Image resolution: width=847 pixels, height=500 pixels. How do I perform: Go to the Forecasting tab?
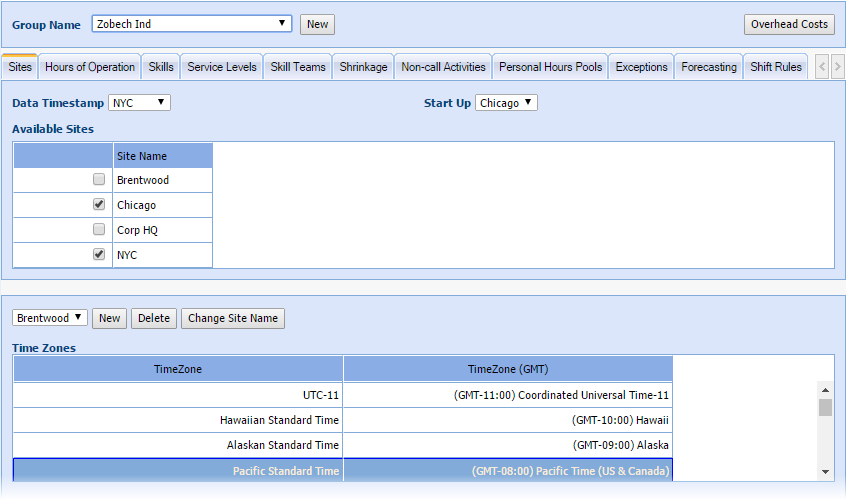pos(709,67)
